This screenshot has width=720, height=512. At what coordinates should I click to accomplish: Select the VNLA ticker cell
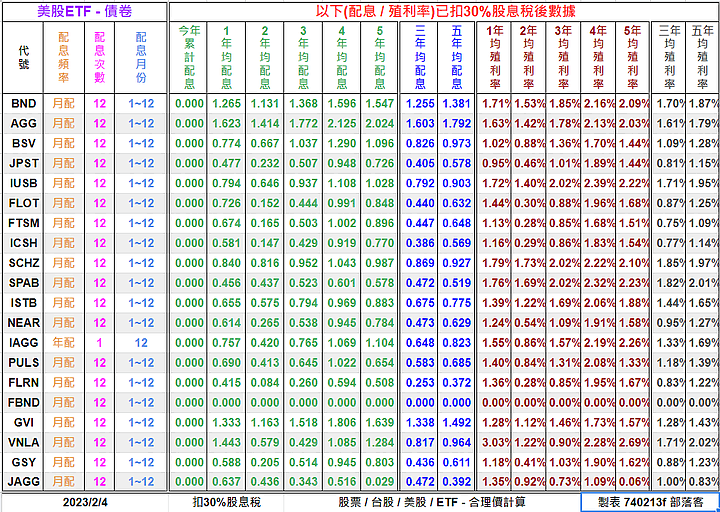23,442
